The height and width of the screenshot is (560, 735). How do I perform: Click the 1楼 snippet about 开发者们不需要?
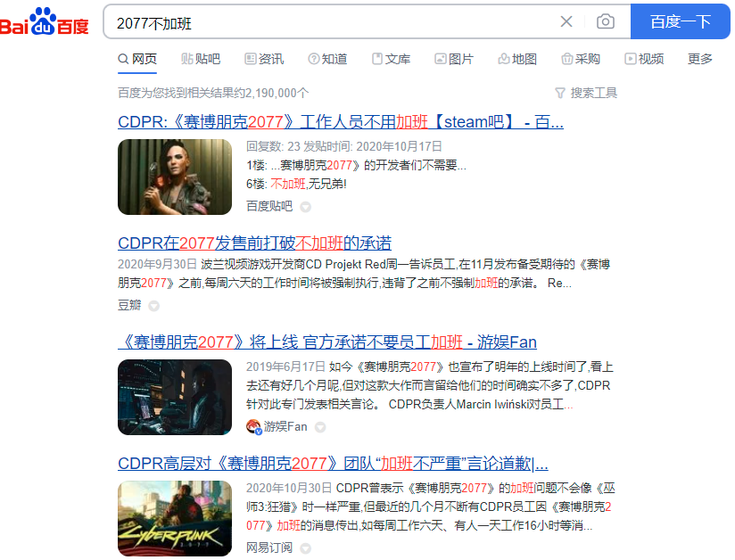pyautogui.click(x=356, y=166)
